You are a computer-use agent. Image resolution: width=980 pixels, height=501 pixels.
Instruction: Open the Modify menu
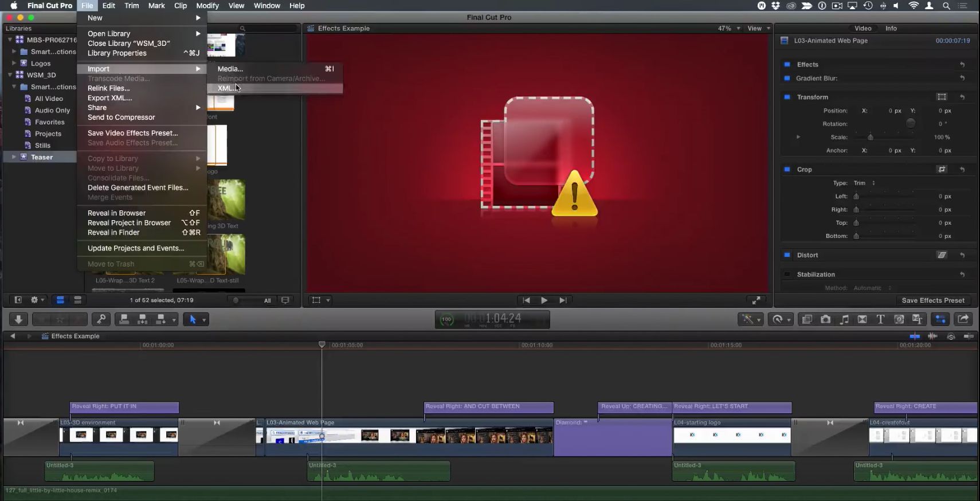tap(207, 6)
